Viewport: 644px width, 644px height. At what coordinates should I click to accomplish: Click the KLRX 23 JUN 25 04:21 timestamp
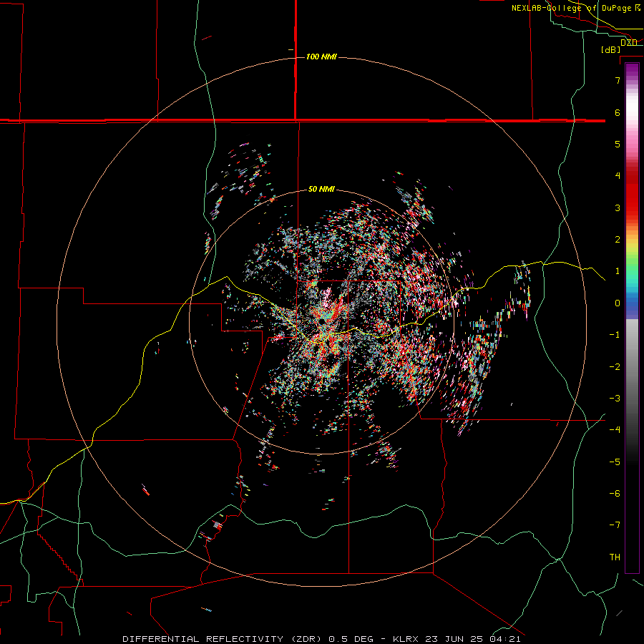[x=457, y=639]
